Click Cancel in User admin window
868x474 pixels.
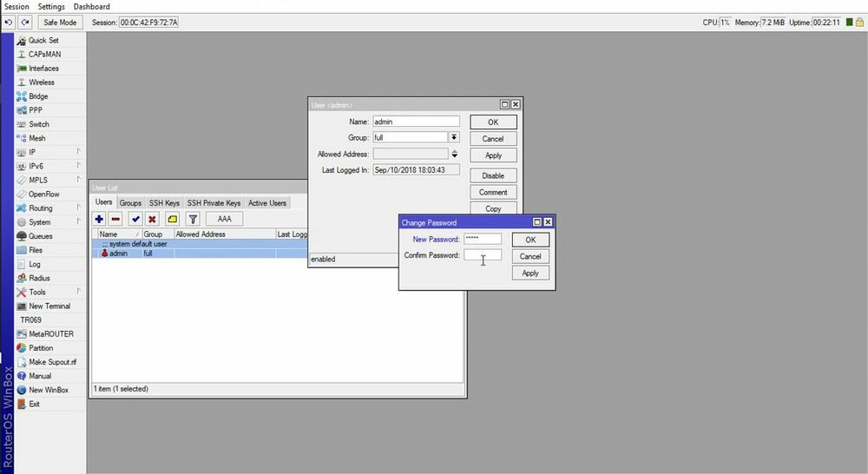pyautogui.click(x=493, y=139)
